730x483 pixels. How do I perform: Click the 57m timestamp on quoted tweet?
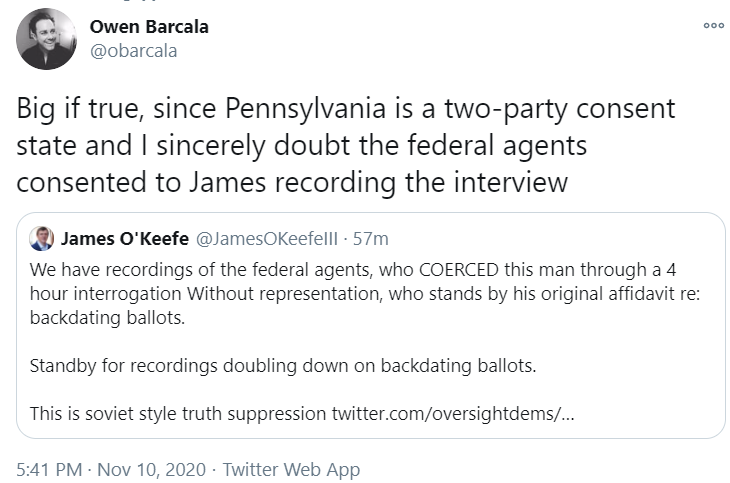click(373, 239)
